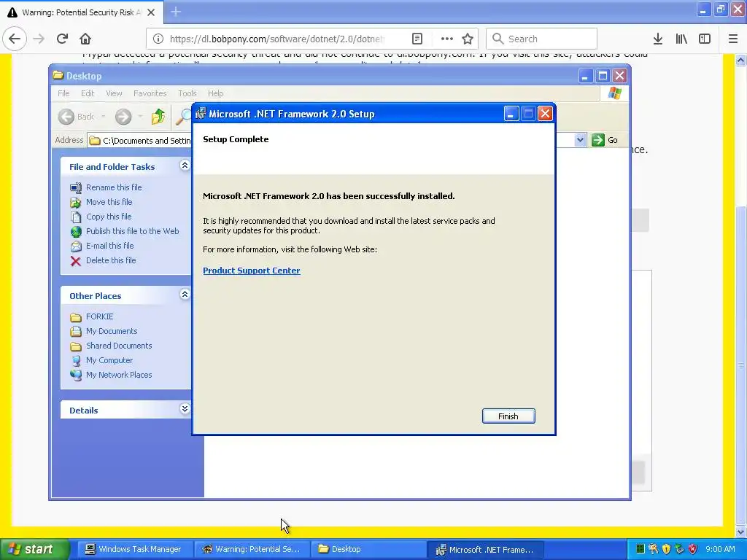
Task: Click Publish this file to the Web
Action: click(133, 231)
